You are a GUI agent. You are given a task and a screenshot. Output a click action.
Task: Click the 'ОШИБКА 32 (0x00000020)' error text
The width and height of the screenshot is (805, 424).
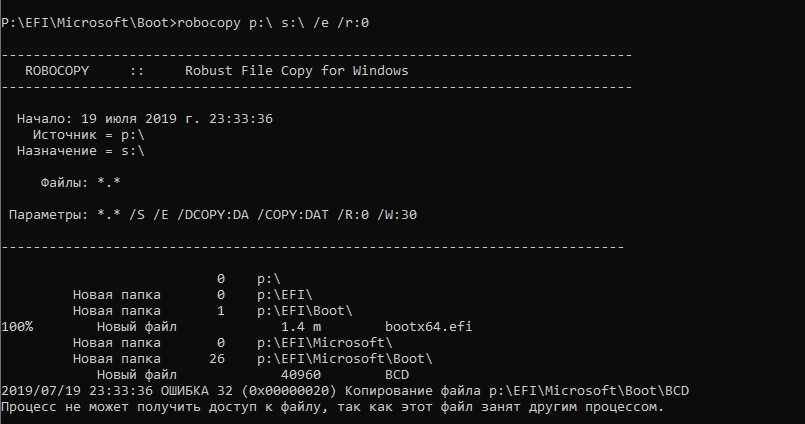coord(245,391)
